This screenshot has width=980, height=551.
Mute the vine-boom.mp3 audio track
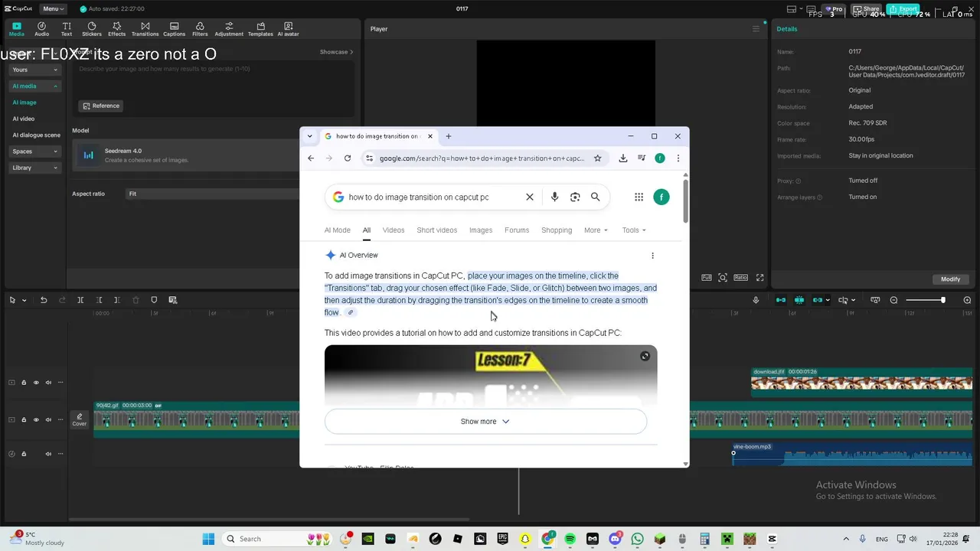click(48, 454)
